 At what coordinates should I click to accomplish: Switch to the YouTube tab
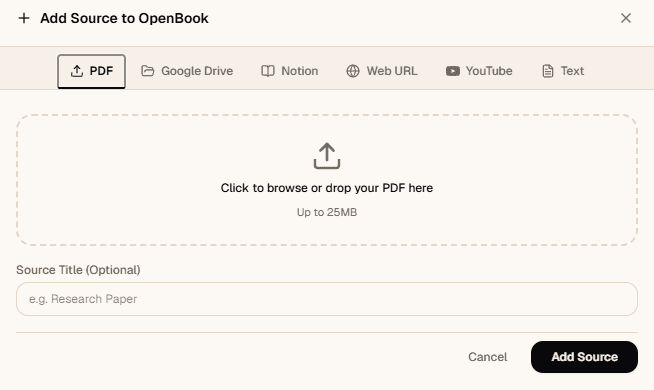(x=479, y=71)
